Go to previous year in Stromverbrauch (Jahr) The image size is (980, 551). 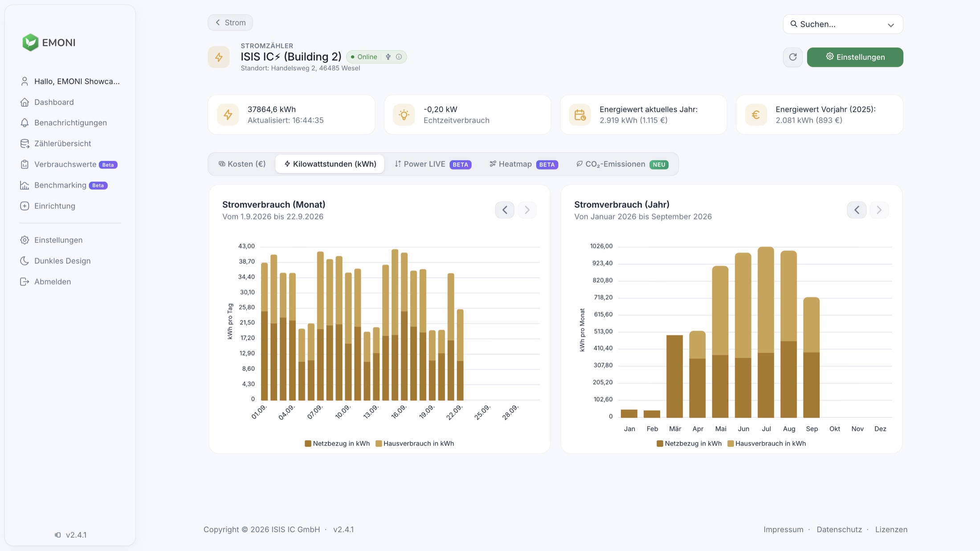point(857,210)
